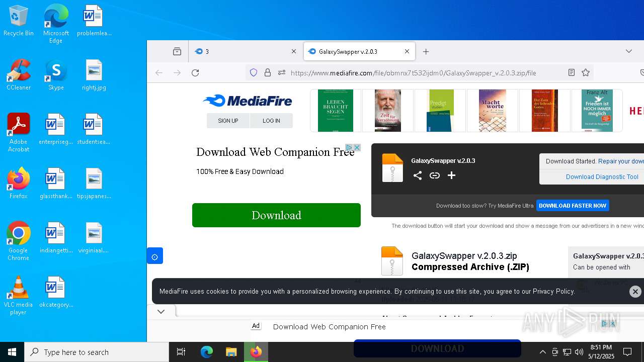Copy link using the chain link icon
The width and height of the screenshot is (644, 362).
point(435,175)
